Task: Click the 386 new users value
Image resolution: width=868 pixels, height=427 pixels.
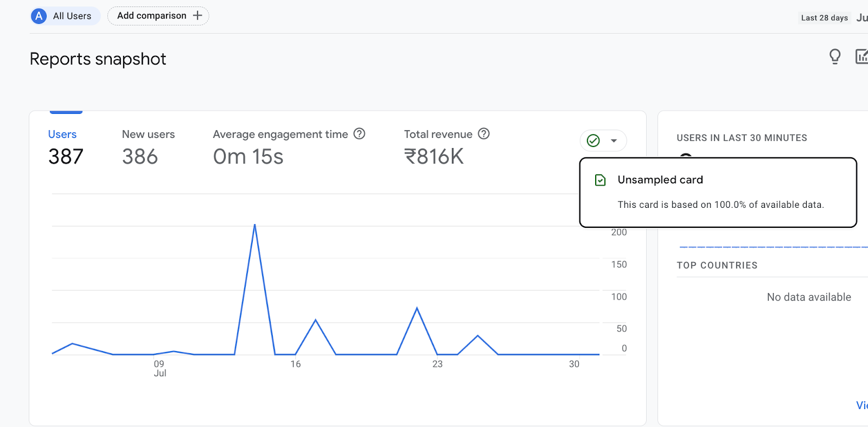Action: [140, 157]
